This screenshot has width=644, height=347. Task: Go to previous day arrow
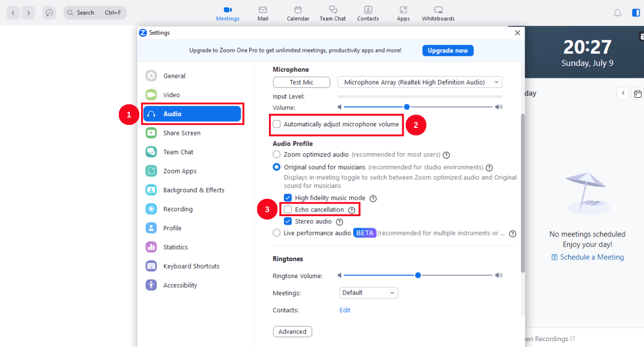pyautogui.click(x=623, y=93)
